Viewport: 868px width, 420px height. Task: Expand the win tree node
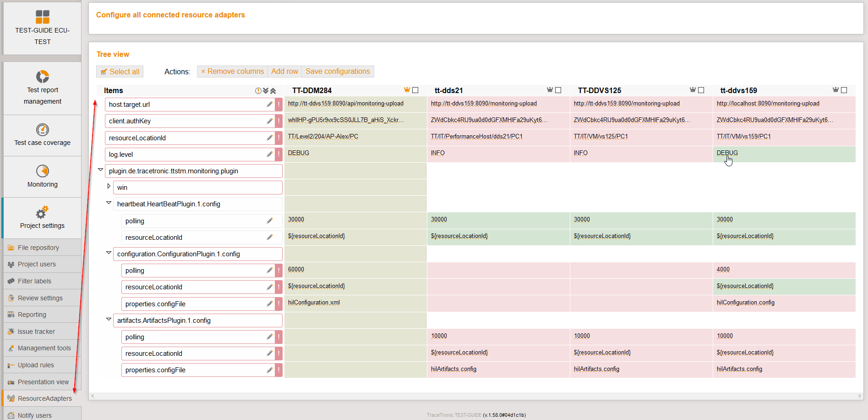[x=109, y=186]
